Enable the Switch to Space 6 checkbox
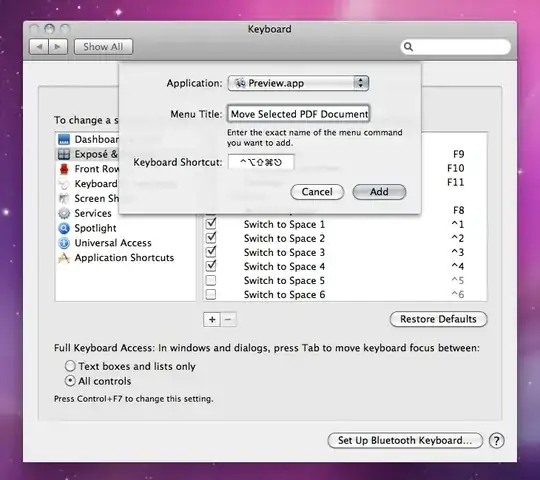Screen dimensions: 540x480 coord(211,295)
